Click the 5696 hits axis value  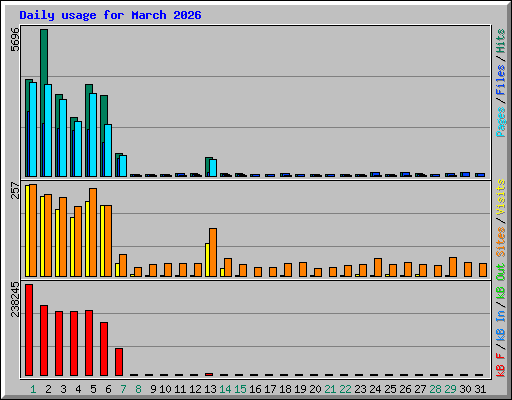coord(15,39)
